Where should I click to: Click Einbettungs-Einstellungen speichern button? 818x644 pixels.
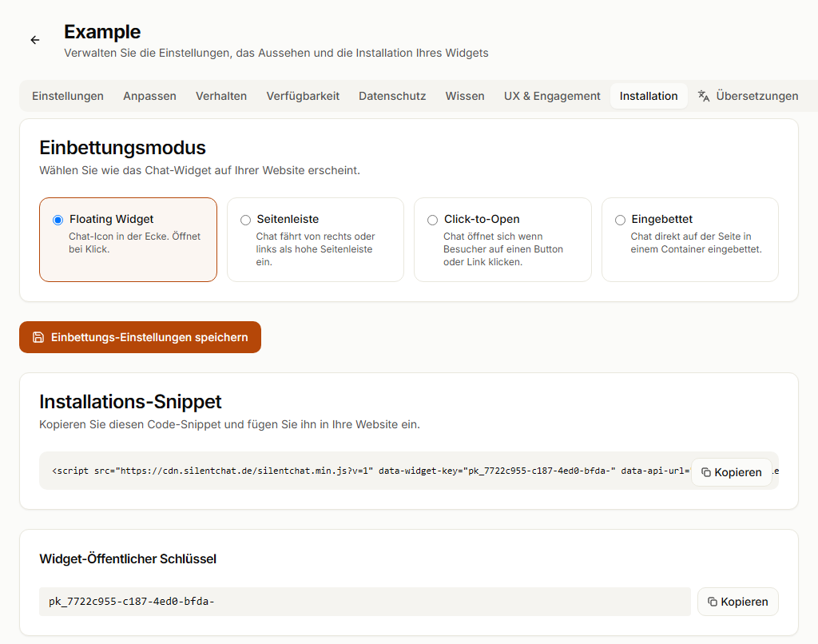[x=141, y=337]
